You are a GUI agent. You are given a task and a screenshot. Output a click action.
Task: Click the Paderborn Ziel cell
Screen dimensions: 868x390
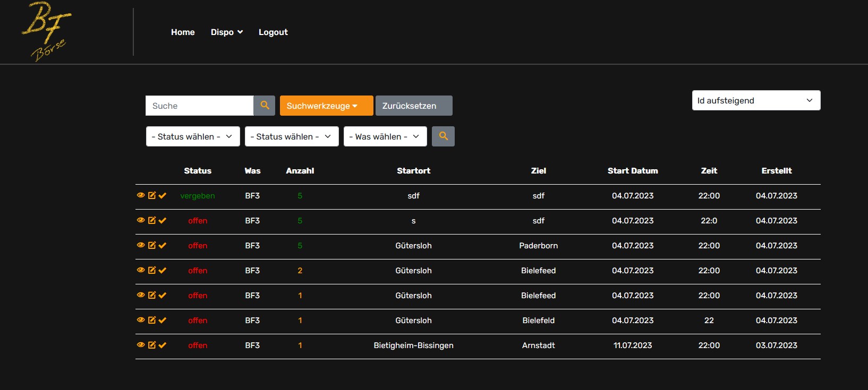pyautogui.click(x=539, y=246)
